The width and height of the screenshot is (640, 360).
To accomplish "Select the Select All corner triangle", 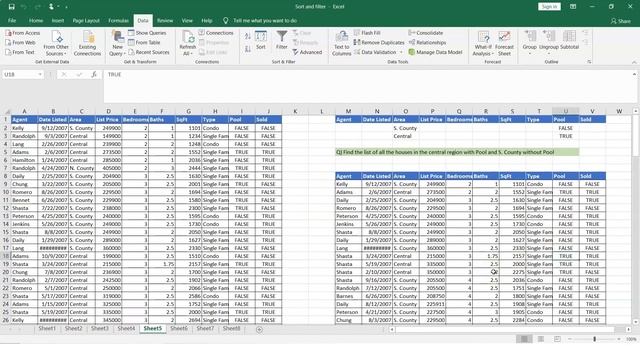I will pos(7,111).
